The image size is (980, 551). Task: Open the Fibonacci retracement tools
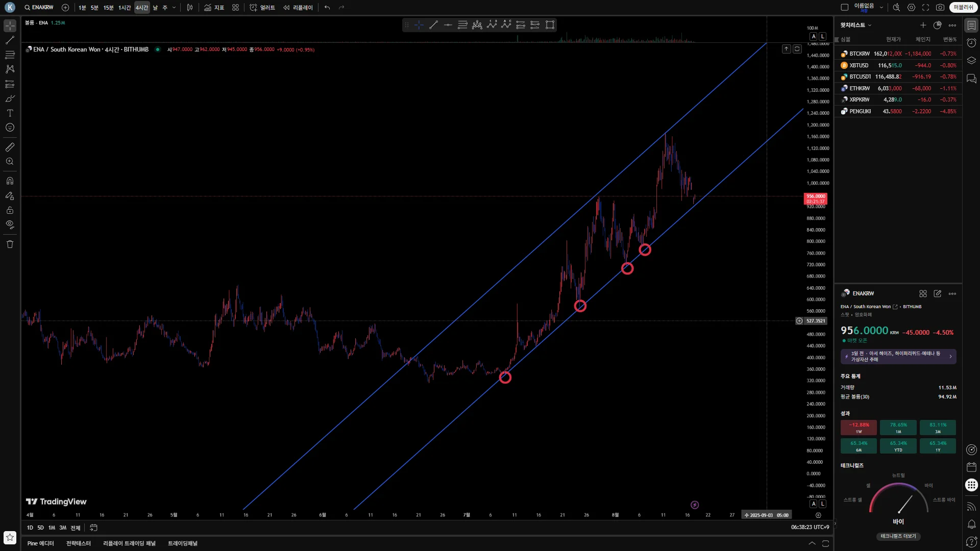click(10, 55)
